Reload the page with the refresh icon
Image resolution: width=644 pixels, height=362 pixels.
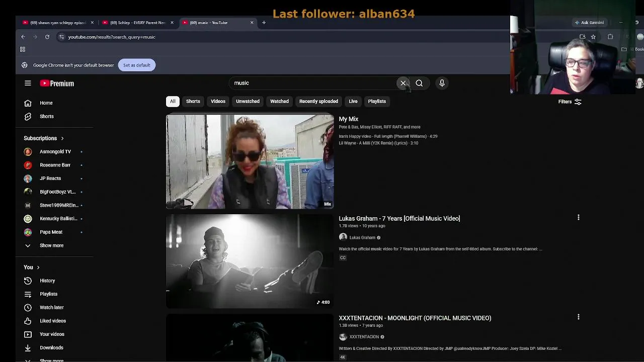[x=47, y=37]
